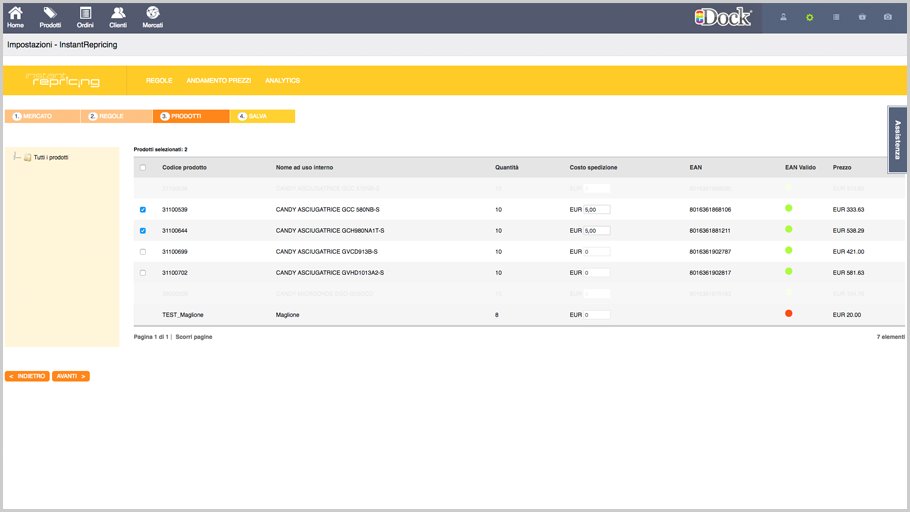Open the REGOLE menu tab

coord(159,81)
